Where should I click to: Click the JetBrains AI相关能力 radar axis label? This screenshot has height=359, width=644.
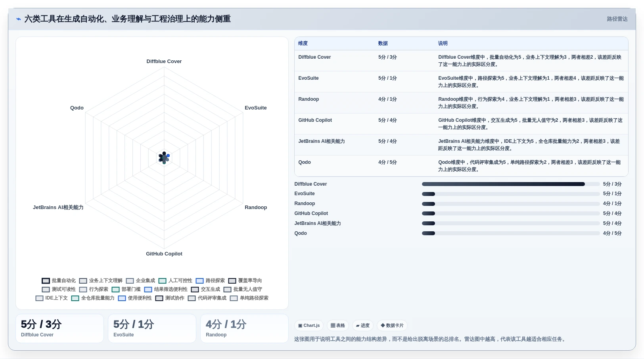click(x=58, y=207)
